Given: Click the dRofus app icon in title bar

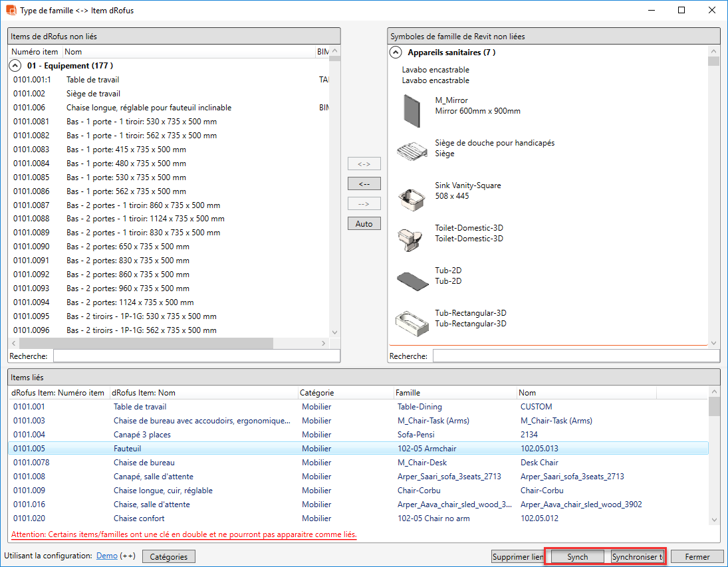Looking at the screenshot, I should 11,10.
